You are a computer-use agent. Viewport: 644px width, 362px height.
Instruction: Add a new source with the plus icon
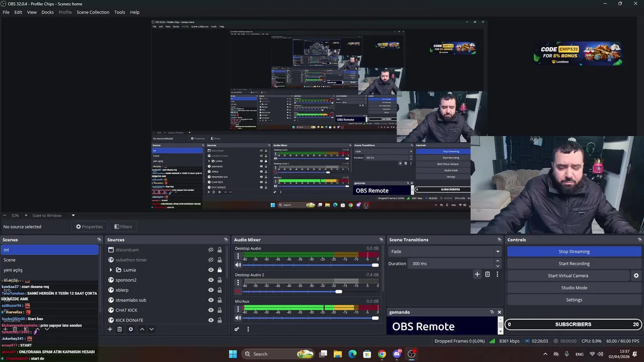pyautogui.click(x=110, y=329)
